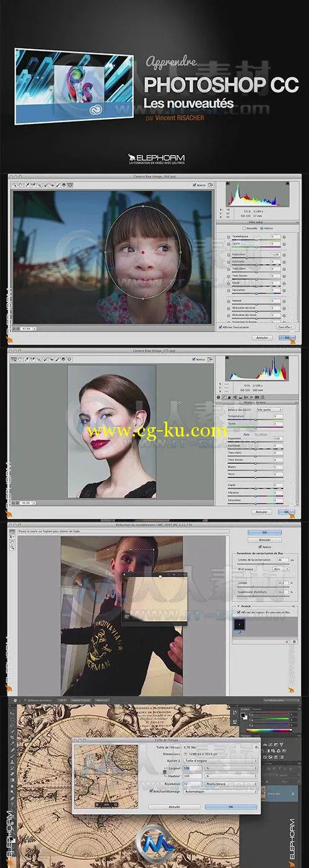Toggle Rééchantillonnage checkbox in Taille de l'image

point(150,791)
